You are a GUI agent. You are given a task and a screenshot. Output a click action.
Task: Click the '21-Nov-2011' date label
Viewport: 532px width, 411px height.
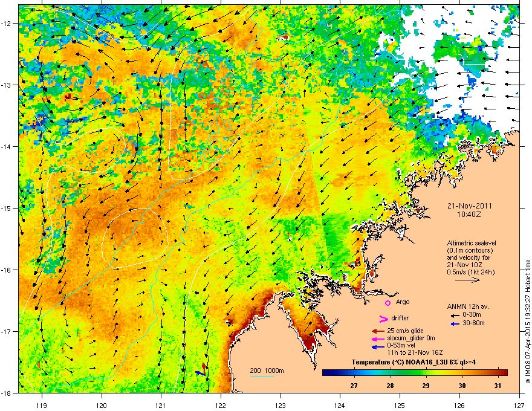tap(469, 206)
